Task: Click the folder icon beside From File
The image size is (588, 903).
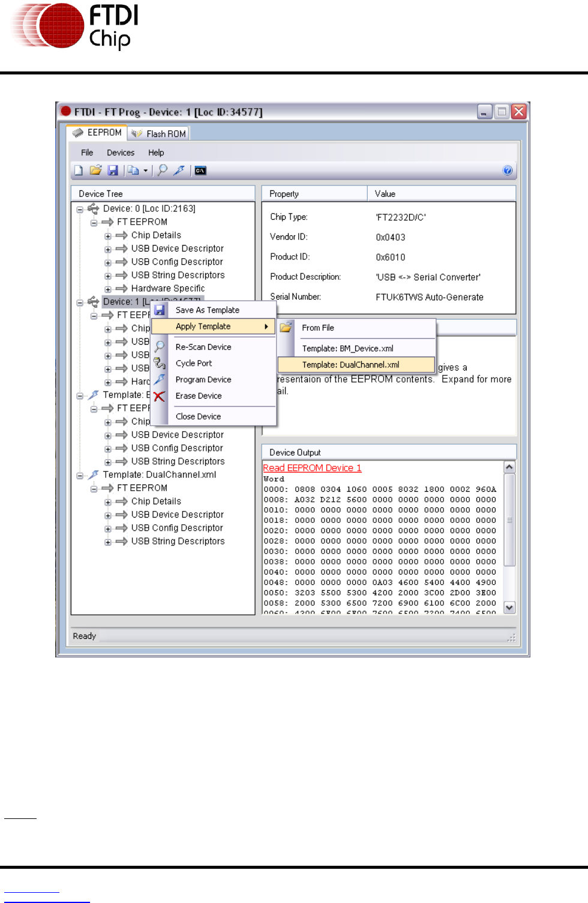Action: pyautogui.click(x=286, y=327)
